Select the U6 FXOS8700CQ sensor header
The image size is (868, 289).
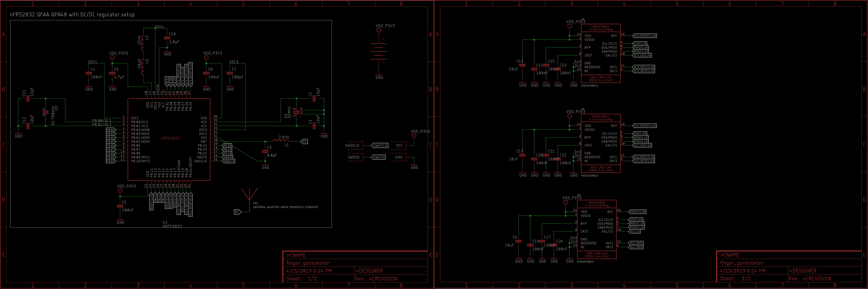(601, 118)
